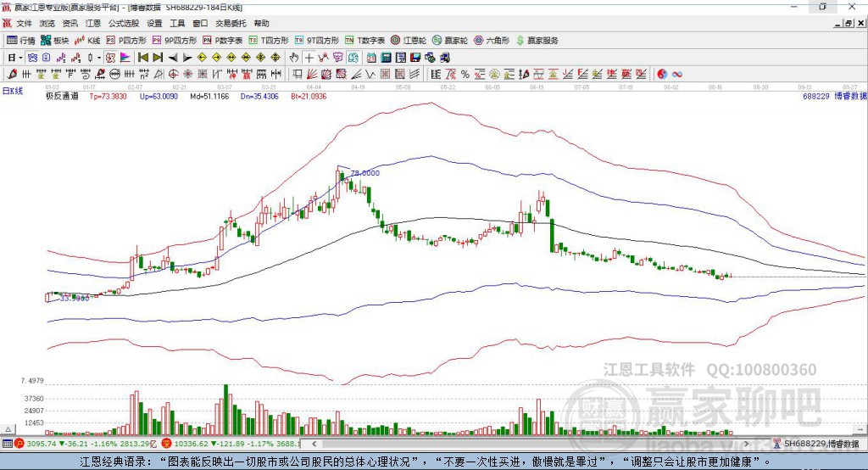This screenshot has width=868, height=470.
Task: Open the 9T四方形 tool
Action: pos(317,41)
